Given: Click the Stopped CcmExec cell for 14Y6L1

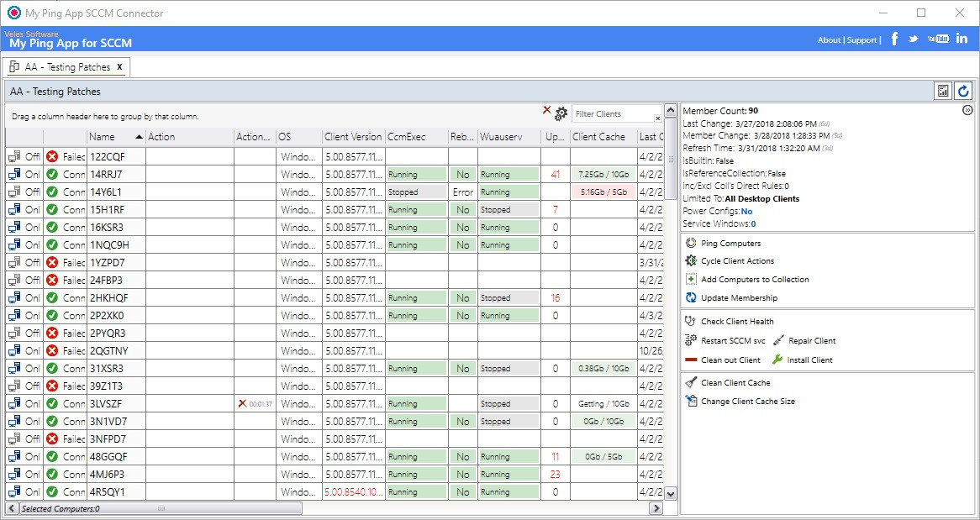Looking at the screenshot, I should click(416, 192).
